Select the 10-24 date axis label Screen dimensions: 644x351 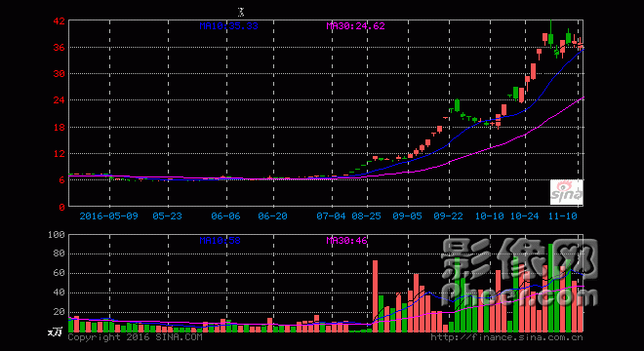(525, 216)
